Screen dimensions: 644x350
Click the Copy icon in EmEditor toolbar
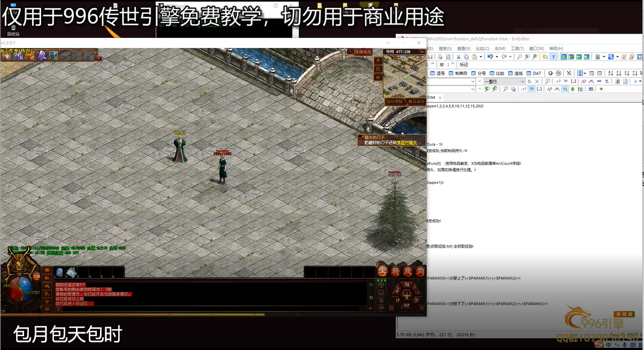(x=466, y=57)
